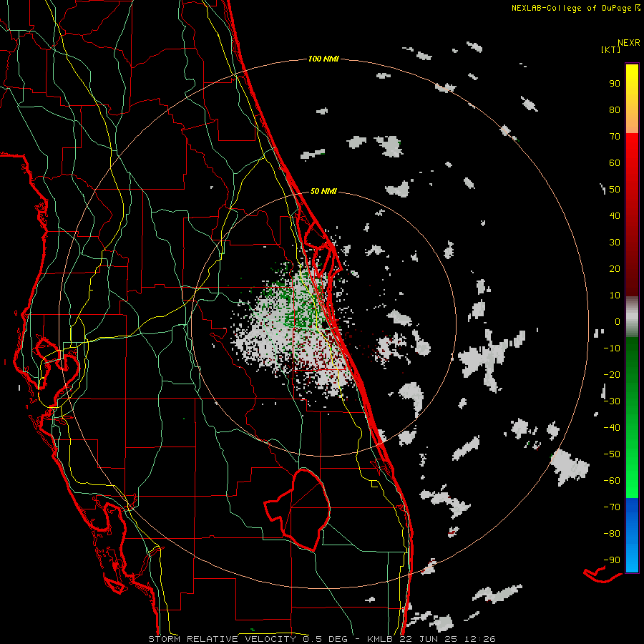The width and height of the screenshot is (644, 644).
Task: Click the 60 value on velocity scale
Action: tap(615, 163)
